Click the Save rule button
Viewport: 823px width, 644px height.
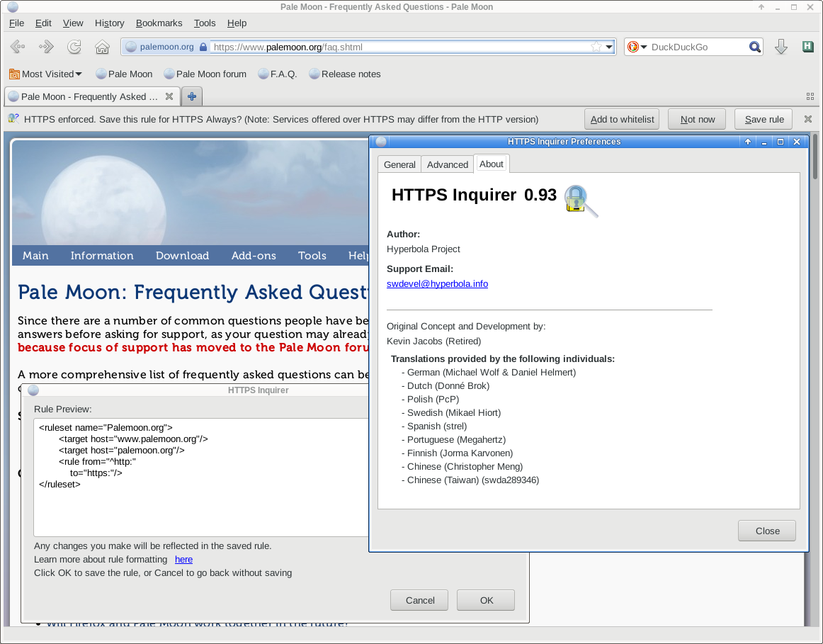tap(764, 119)
